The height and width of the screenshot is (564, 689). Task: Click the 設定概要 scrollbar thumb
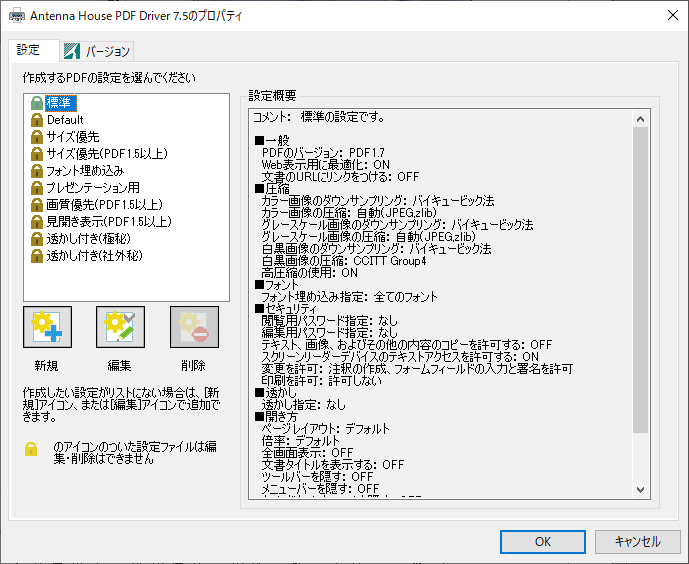tap(641, 280)
